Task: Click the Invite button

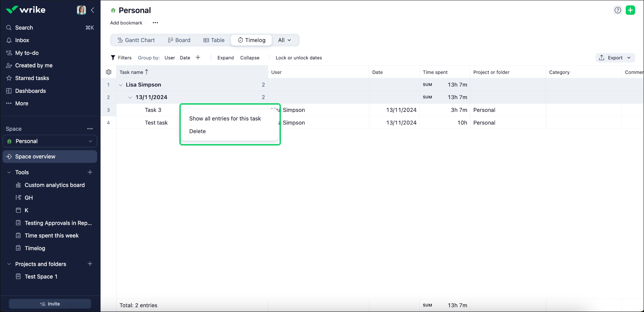Action: click(50, 304)
